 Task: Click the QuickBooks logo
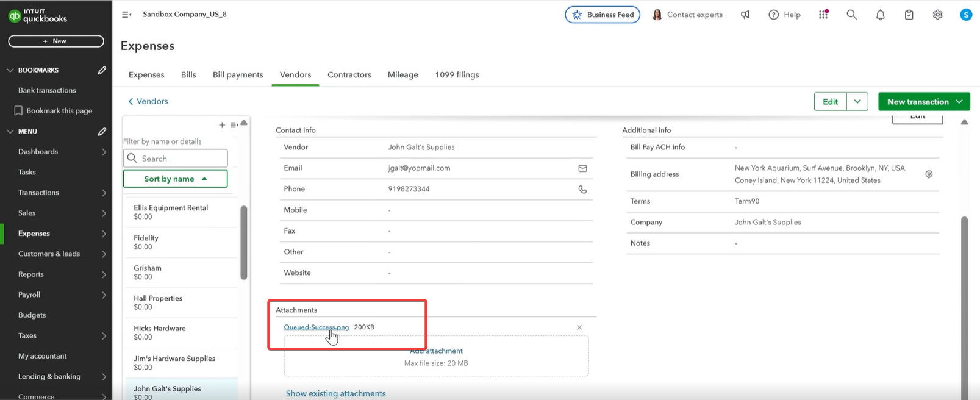[38, 15]
